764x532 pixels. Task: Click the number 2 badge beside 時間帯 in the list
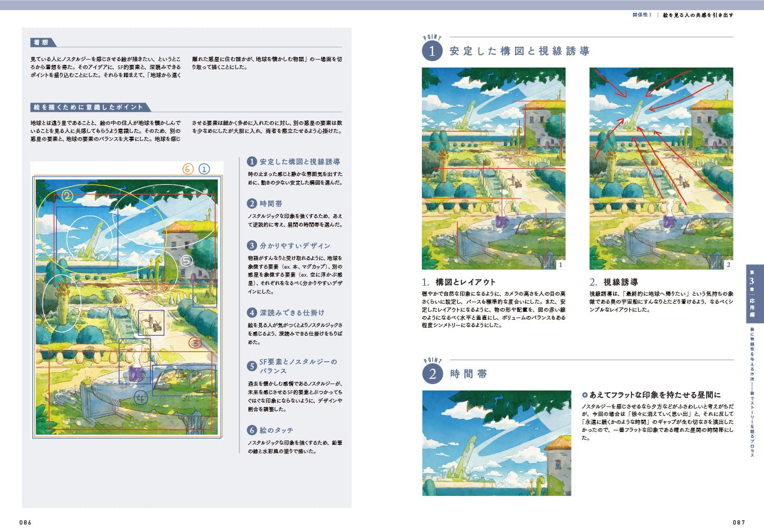tap(252, 204)
